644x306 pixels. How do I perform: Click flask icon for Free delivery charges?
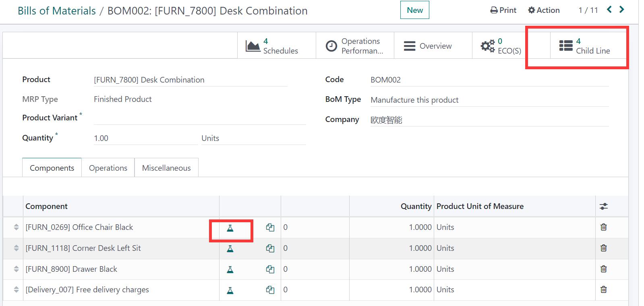coord(230,290)
